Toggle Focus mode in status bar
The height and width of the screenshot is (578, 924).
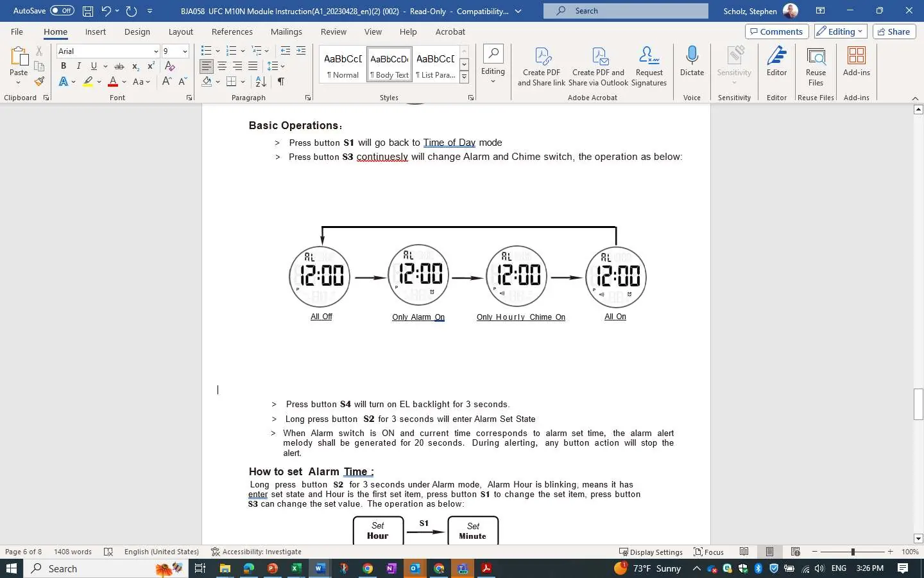pyautogui.click(x=709, y=552)
